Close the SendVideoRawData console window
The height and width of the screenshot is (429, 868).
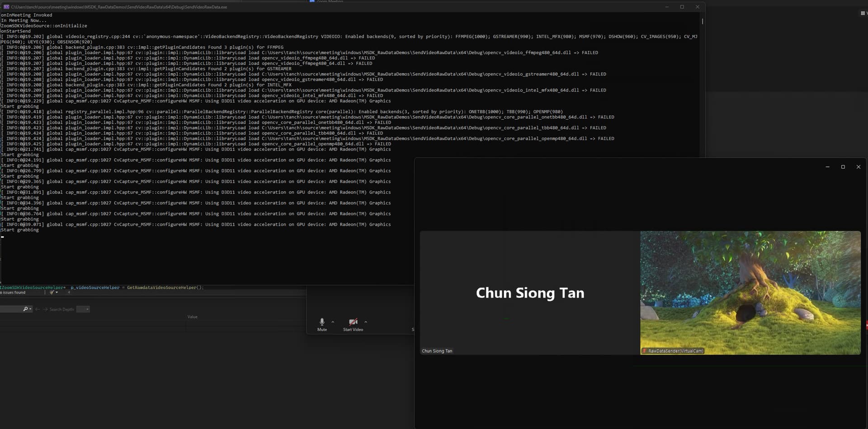click(x=698, y=7)
